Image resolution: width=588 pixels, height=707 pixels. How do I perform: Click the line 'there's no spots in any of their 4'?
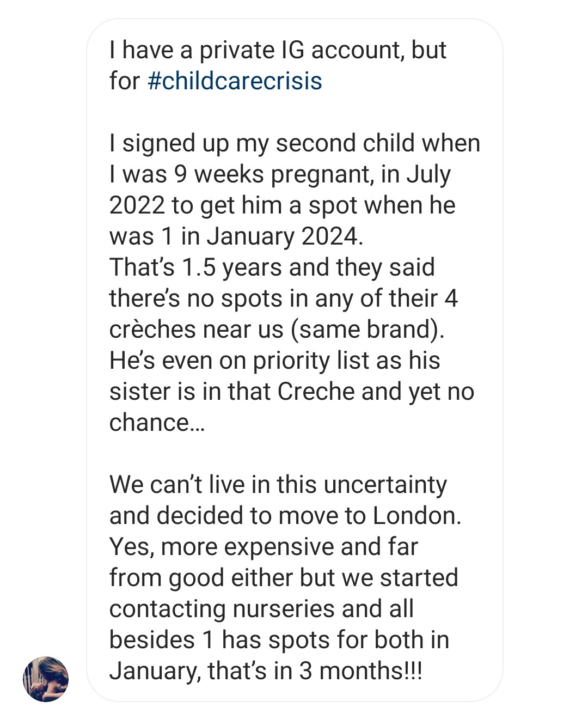tap(284, 298)
